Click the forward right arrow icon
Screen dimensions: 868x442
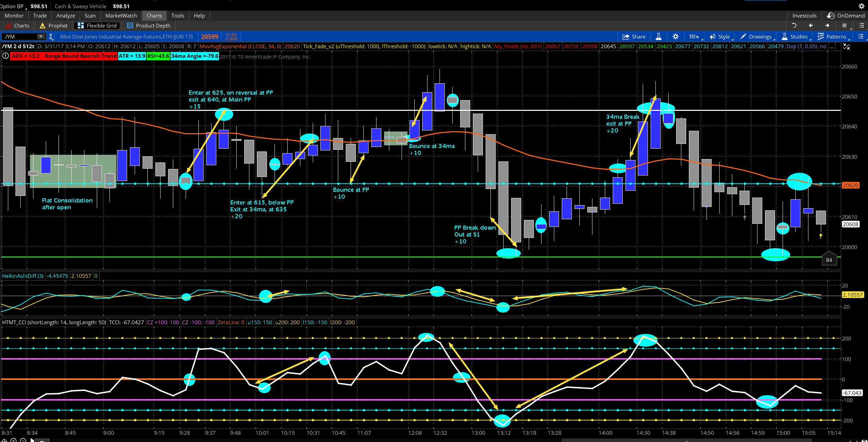(x=827, y=25)
